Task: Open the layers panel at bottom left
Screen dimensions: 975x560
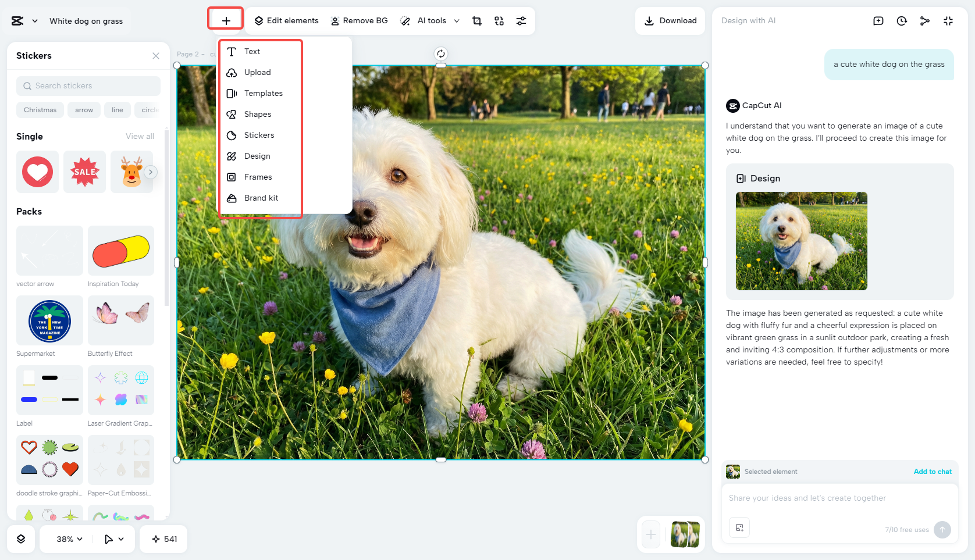Action: [x=21, y=539]
